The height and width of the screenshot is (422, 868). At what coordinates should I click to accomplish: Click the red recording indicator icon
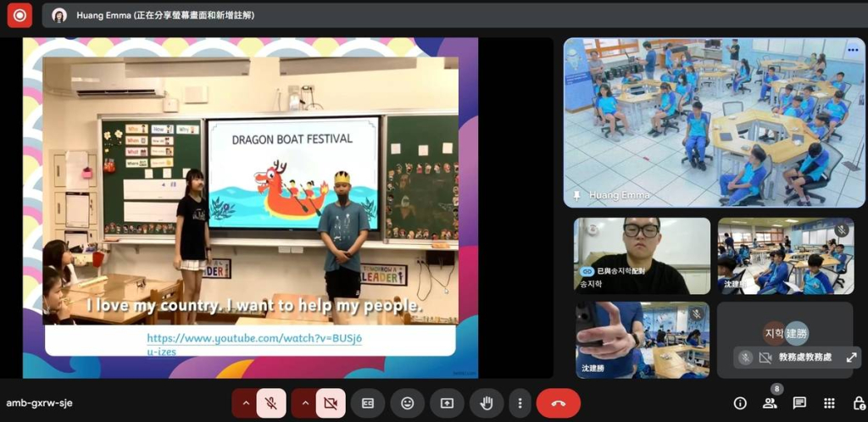coord(19,15)
